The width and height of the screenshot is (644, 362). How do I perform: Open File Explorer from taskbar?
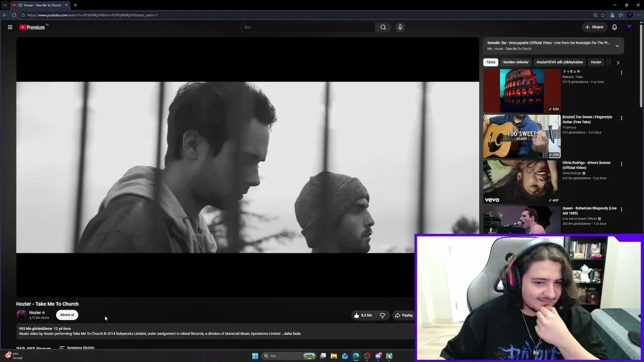coord(334,356)
